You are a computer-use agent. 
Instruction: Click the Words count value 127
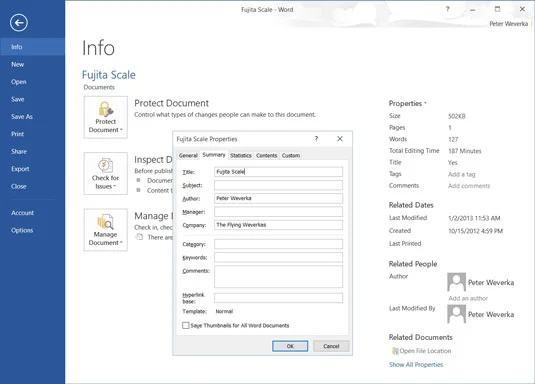(x=453, y=139)
